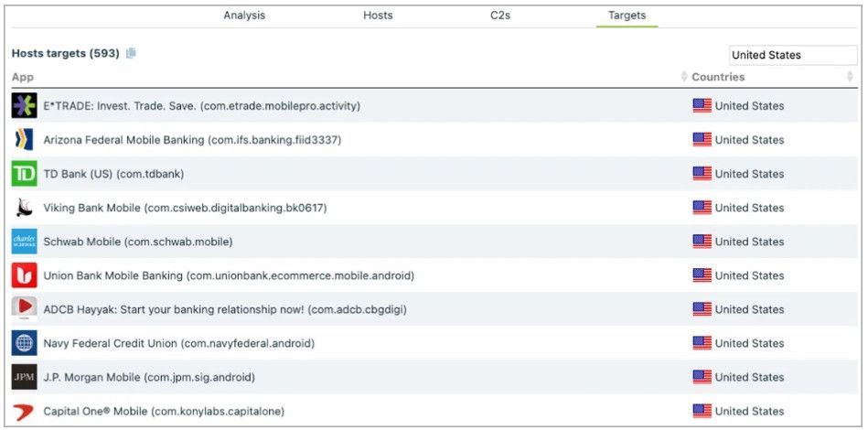868x430 pixels.
Task: Click the Arizona Federal Mobile Banking icon
Action: point(25,139)
